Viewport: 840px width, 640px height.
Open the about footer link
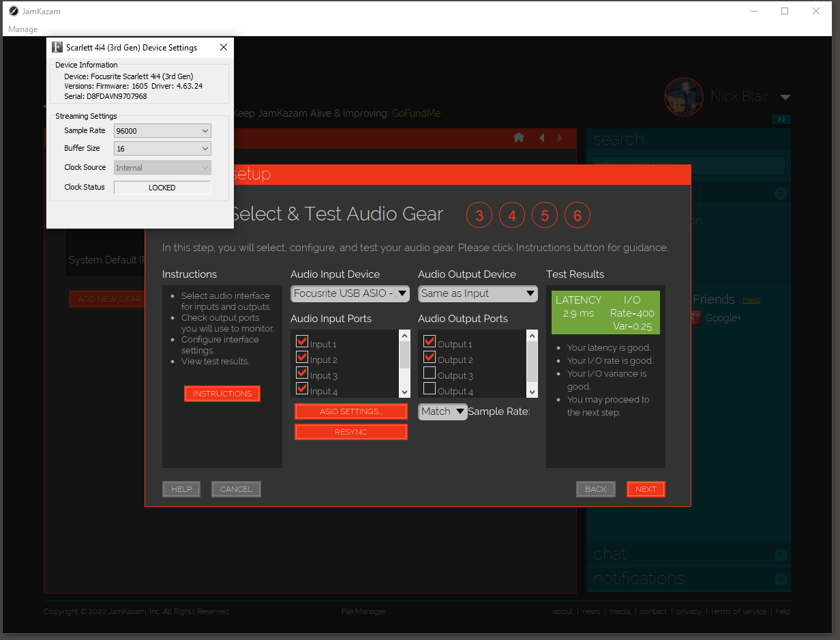[562, 611]
